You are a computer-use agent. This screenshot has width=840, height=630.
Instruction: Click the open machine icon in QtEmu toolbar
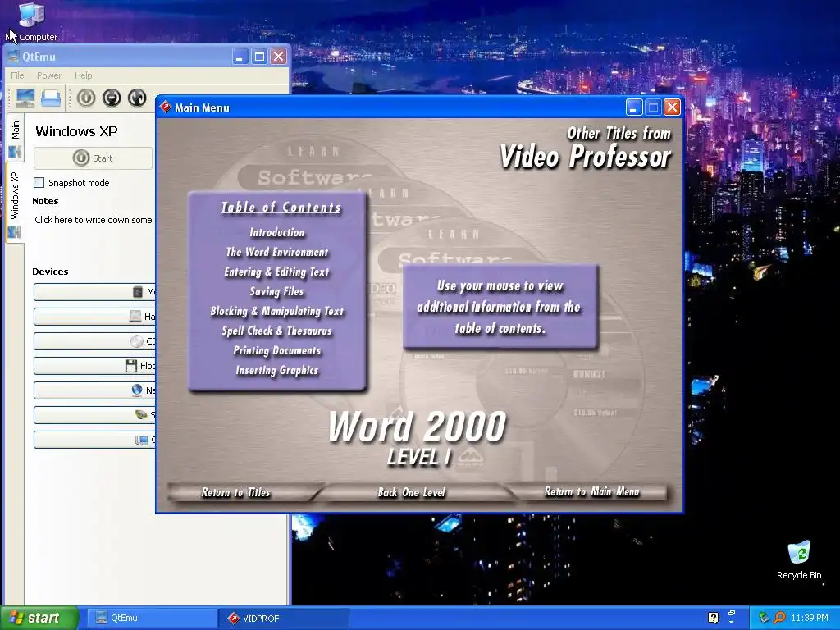52,98
